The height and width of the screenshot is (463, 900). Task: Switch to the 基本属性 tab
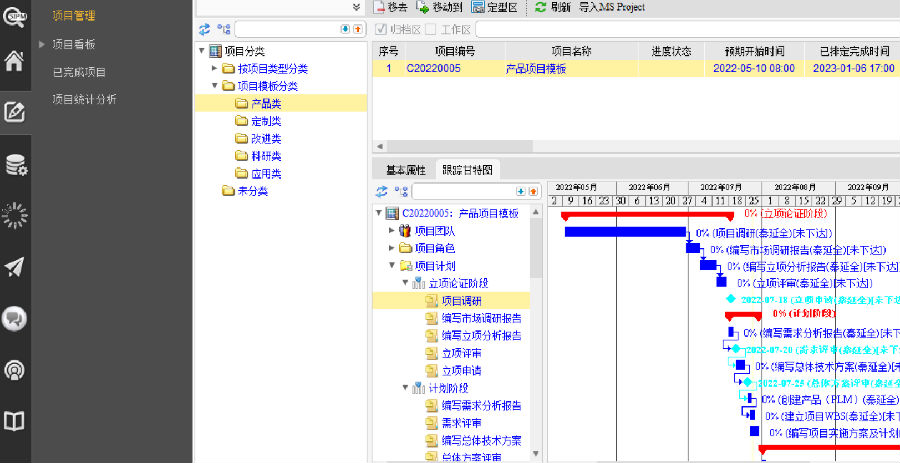pyautogui.click(x=406, y=170)
